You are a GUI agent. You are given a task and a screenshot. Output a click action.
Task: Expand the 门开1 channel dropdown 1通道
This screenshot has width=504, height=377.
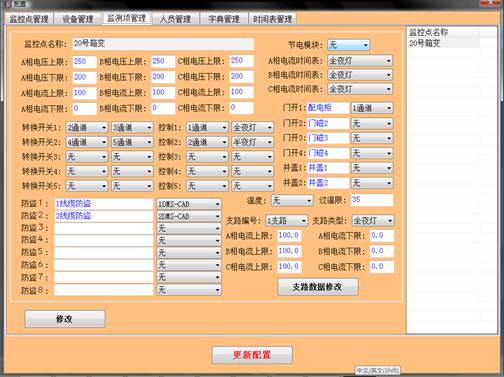click(x=372, y=108)
